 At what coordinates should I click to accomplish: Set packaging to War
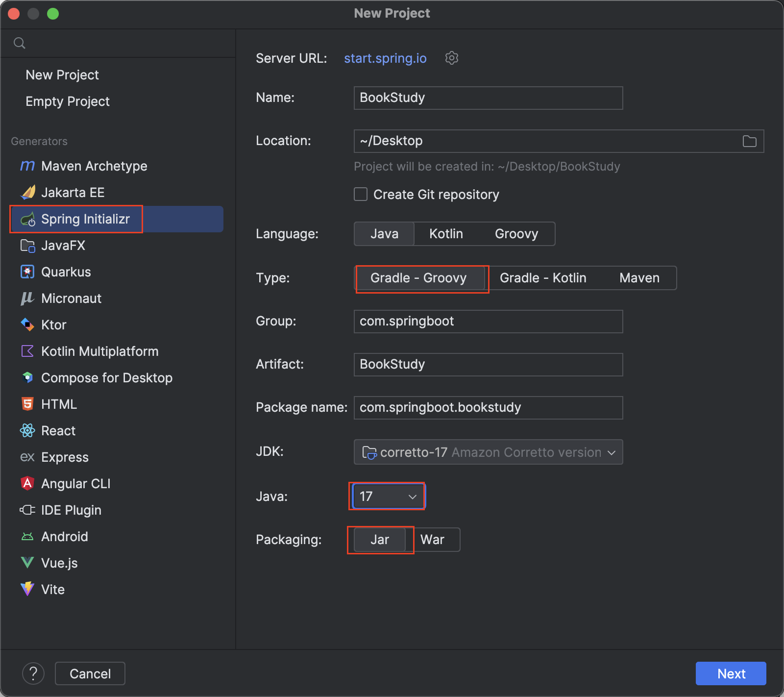(432, 540)
